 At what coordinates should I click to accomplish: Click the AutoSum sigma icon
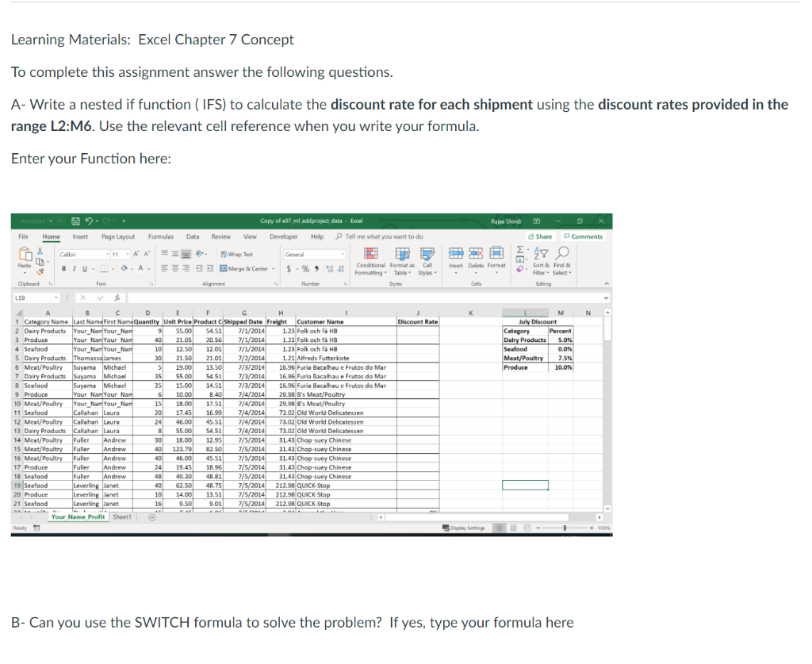520,250
